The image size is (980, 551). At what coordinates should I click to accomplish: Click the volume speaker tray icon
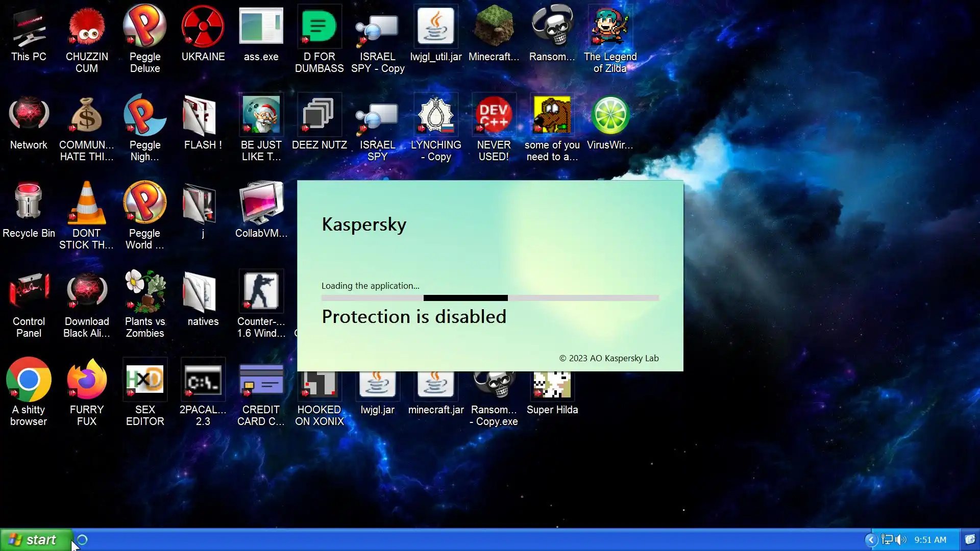tap(900, 540)
